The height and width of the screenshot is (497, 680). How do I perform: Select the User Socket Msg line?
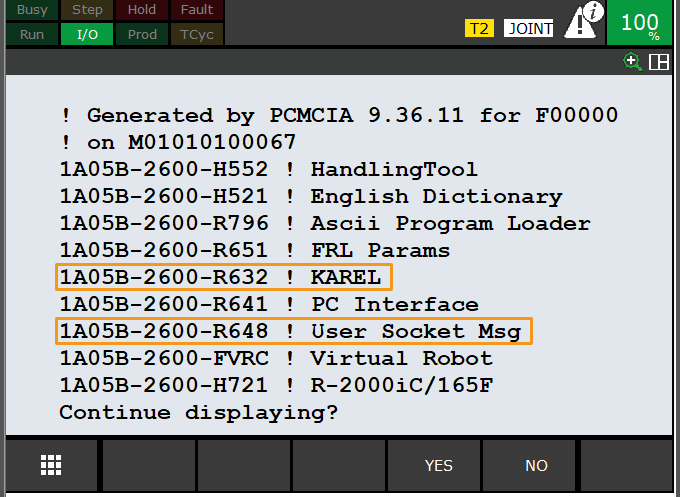(x=295, y=331)
